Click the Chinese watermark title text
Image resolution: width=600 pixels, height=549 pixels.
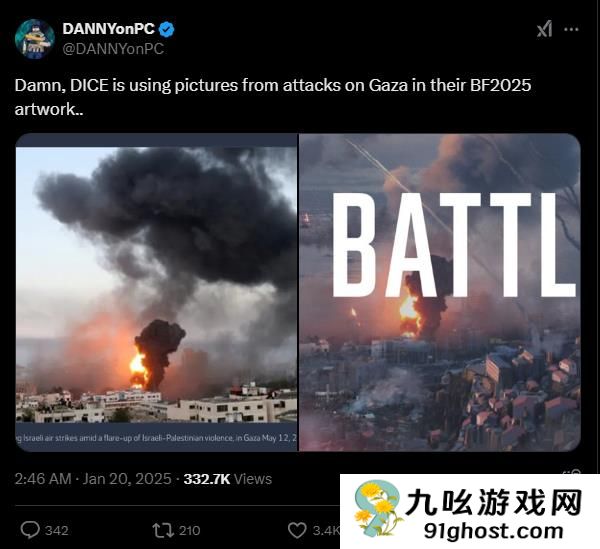tap(494, 502)
